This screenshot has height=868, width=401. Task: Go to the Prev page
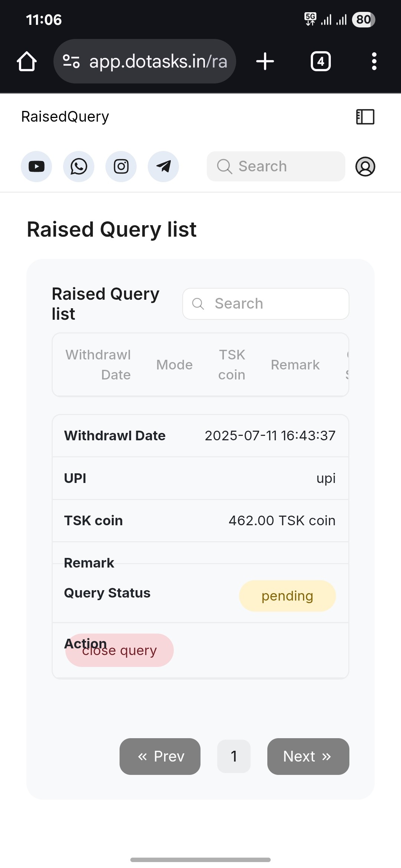pos(160,756)
